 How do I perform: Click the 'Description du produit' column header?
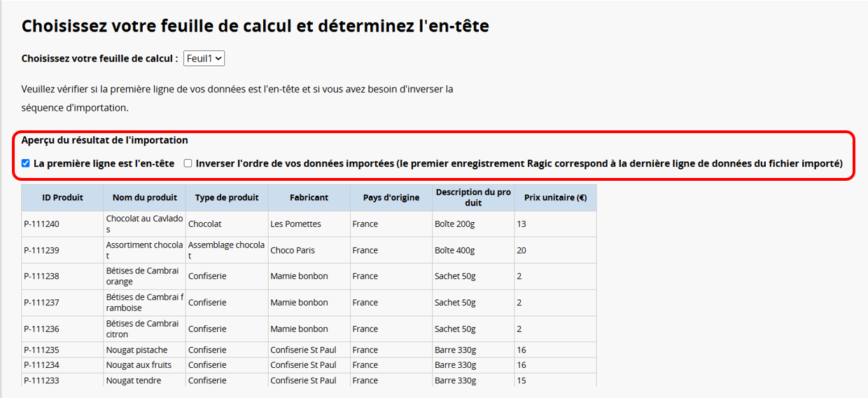(x=473, y=198)
